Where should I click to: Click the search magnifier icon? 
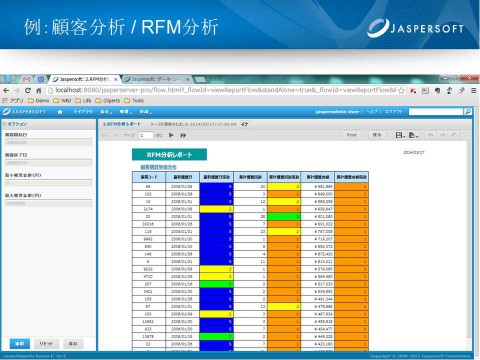point(468,112)
